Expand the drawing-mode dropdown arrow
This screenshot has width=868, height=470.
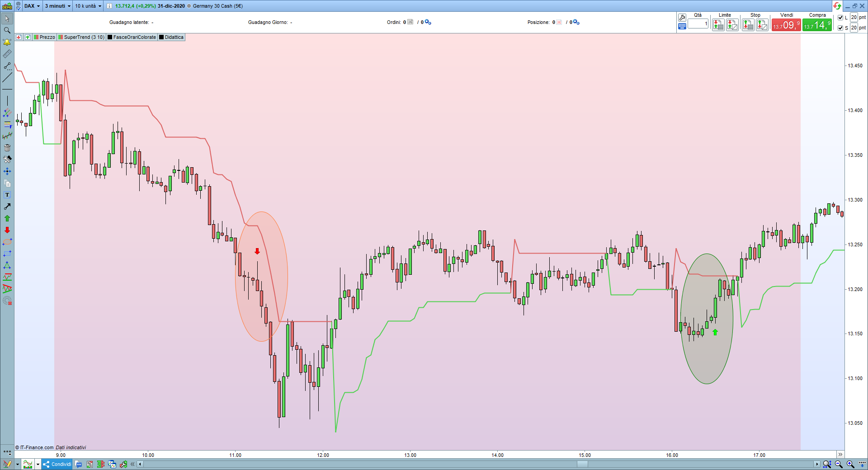[x=17, y=464]
